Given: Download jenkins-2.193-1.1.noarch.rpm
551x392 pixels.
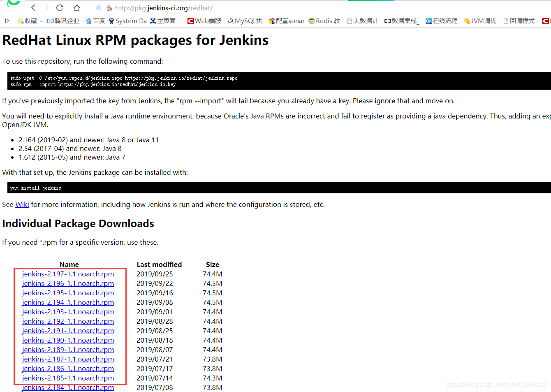Looking at the screenshot, I should point(68,312).
